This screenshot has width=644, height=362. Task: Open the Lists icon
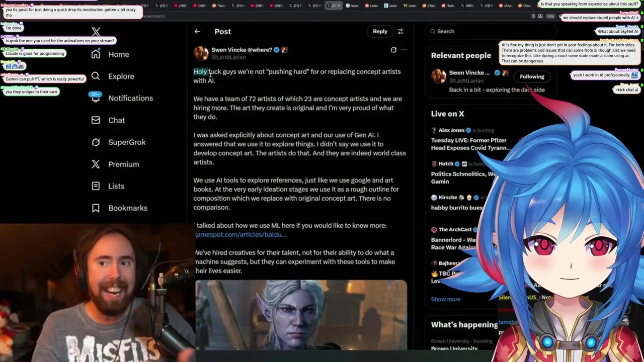point(96,186)
